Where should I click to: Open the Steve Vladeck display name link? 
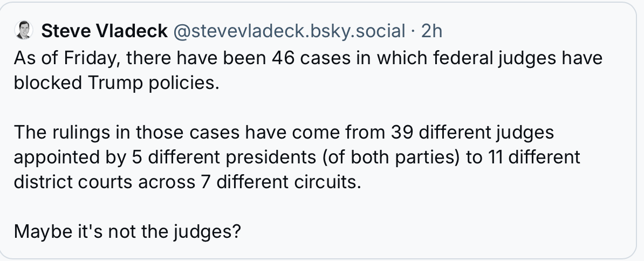pyautogui.click(x=104, y=31)
